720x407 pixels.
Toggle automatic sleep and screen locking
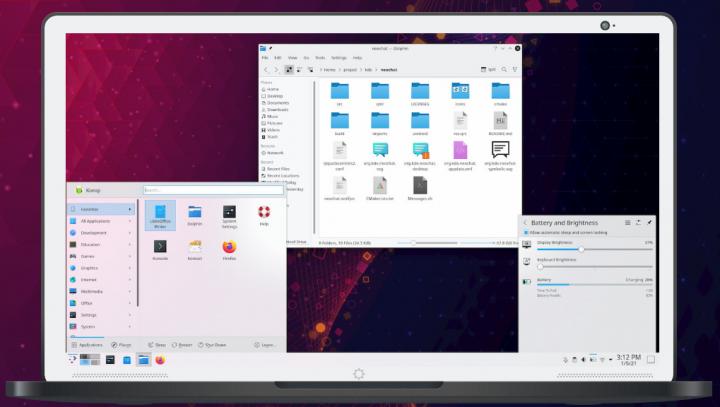pos(528,231)
